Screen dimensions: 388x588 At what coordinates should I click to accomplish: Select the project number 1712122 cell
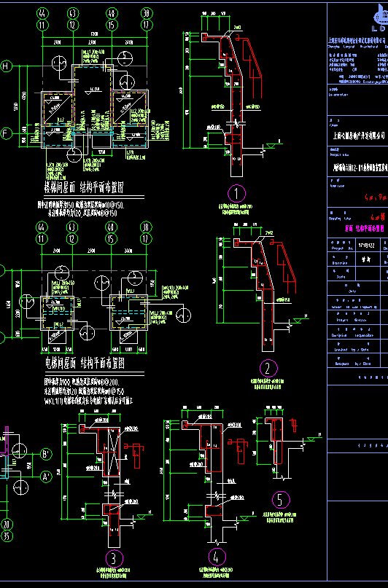[366, 246]
